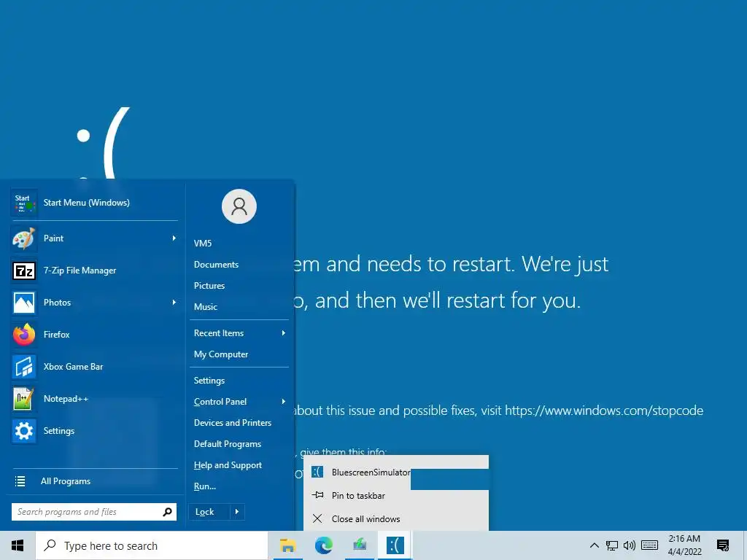Viewport: 747px width, 560px height.
Task: Click the network icon in system tray
Action: tap(612, 545)
